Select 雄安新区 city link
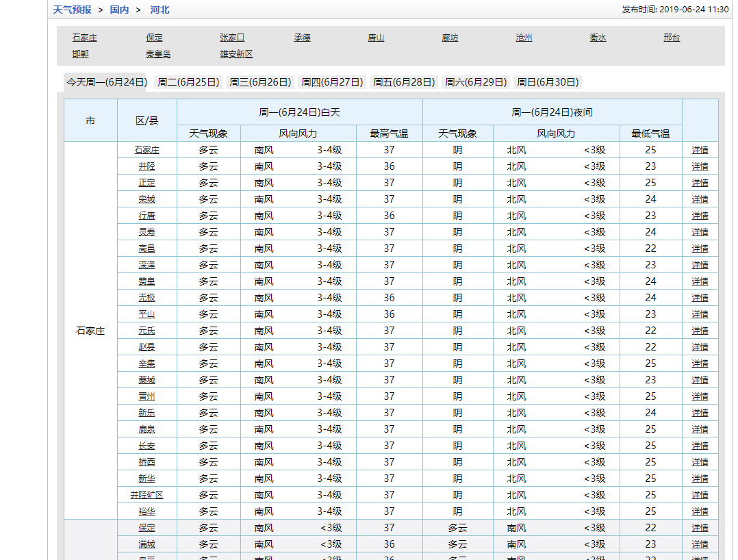This screenshot has height=560, width=738. click(236, 54)
